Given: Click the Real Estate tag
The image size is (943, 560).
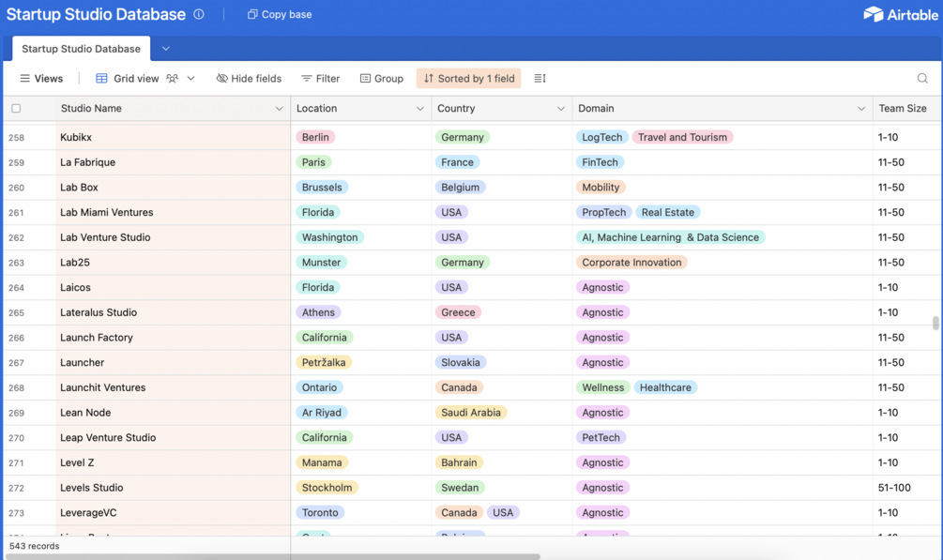Looking at the screenshot, I should point(667,212).
